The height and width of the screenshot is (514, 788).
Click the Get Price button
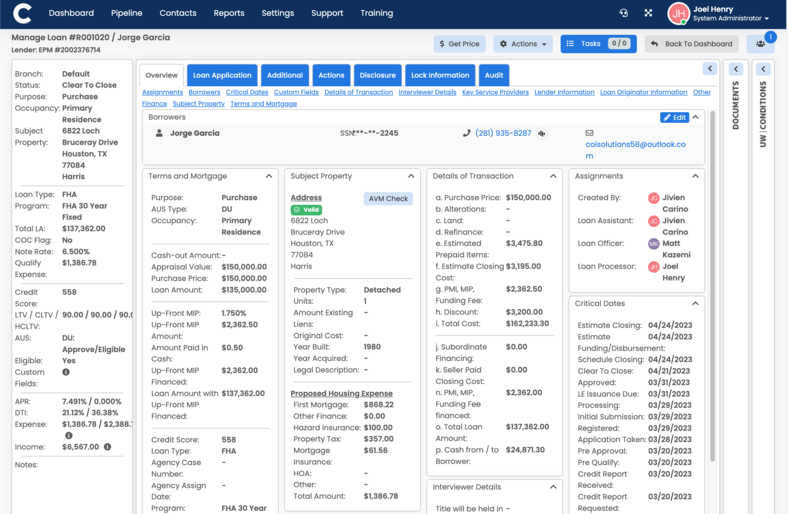[459, 44]
